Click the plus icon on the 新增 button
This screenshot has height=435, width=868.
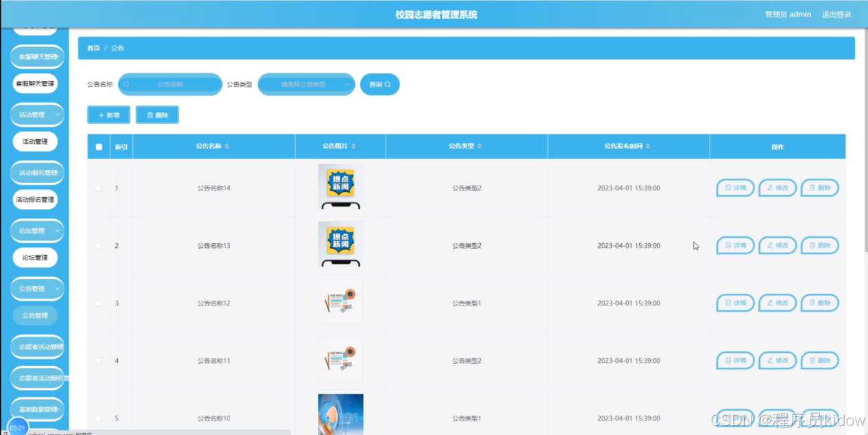(x=101, y=116)
